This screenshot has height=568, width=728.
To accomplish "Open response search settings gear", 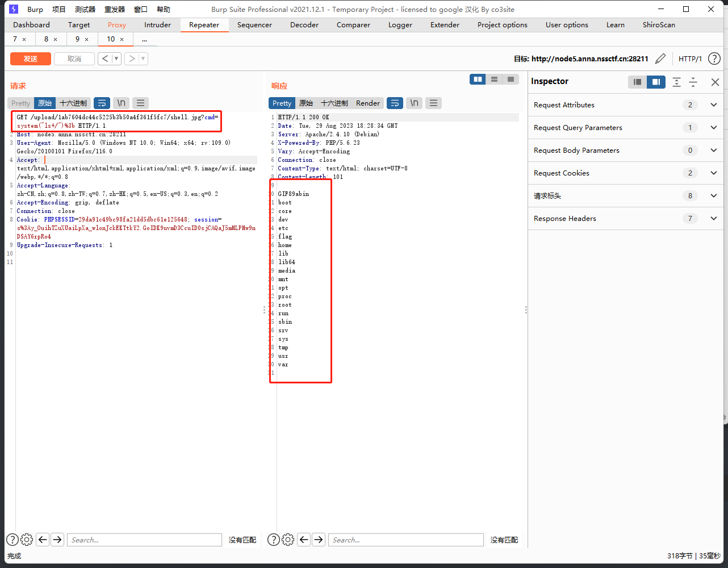I will tap(288, 540).
